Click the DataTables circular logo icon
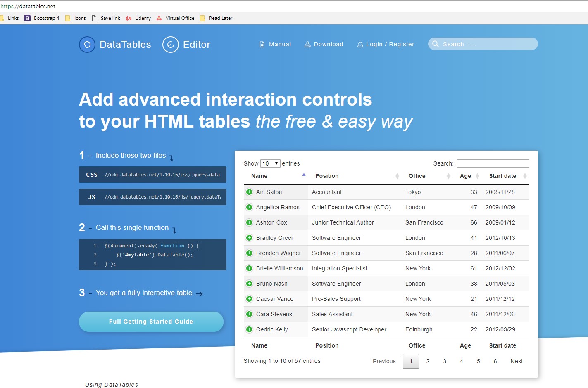 [x=87, y=44]
